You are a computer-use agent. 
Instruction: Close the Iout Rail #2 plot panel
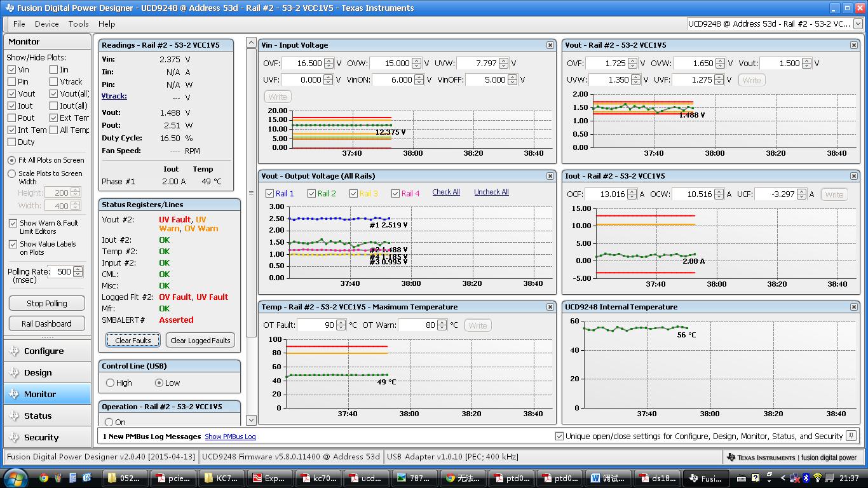854,176
